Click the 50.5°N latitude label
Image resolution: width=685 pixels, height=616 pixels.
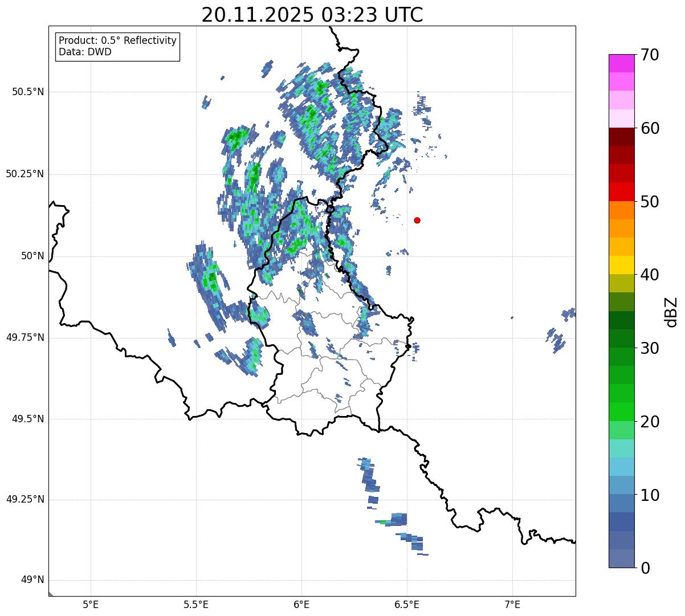tap(28, 92)
